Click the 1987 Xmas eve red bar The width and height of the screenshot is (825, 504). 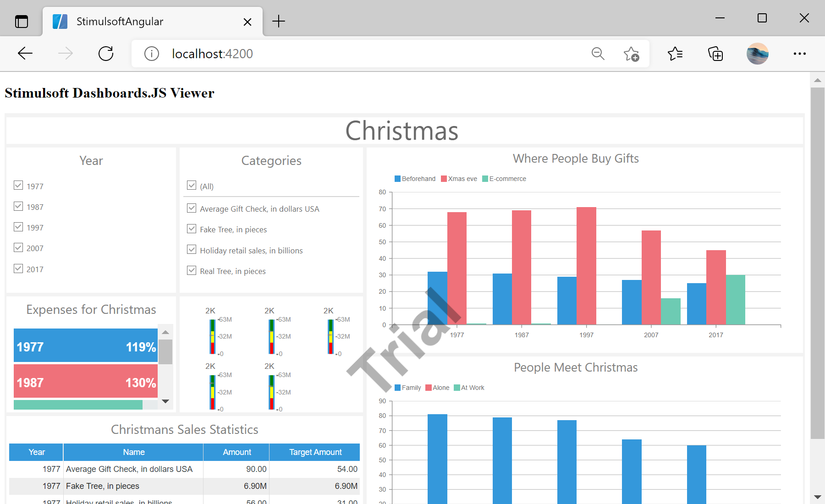pos(522,267)
